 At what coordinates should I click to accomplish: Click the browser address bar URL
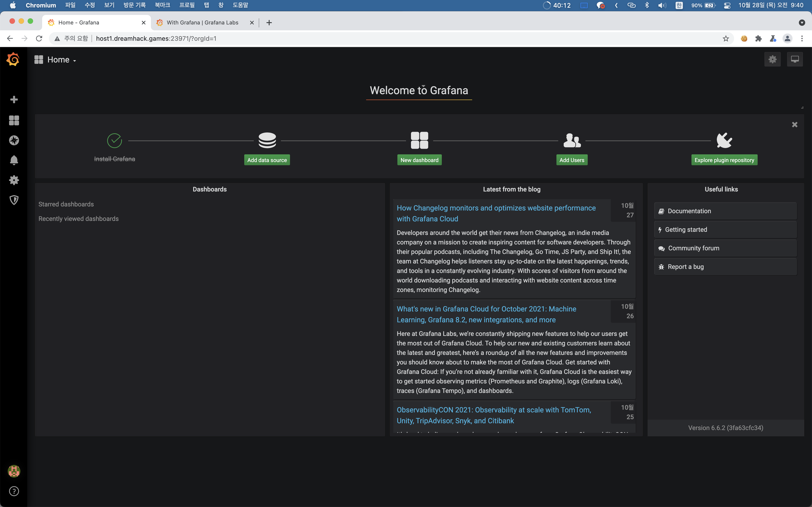point(156,38)
